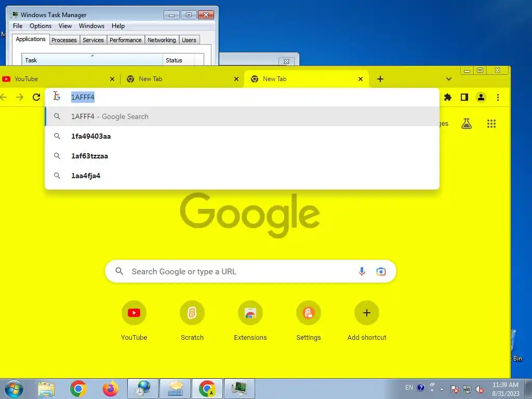
Task: Open the On-Screen Keyboard taskbar icon
Action: pos(175,389)
